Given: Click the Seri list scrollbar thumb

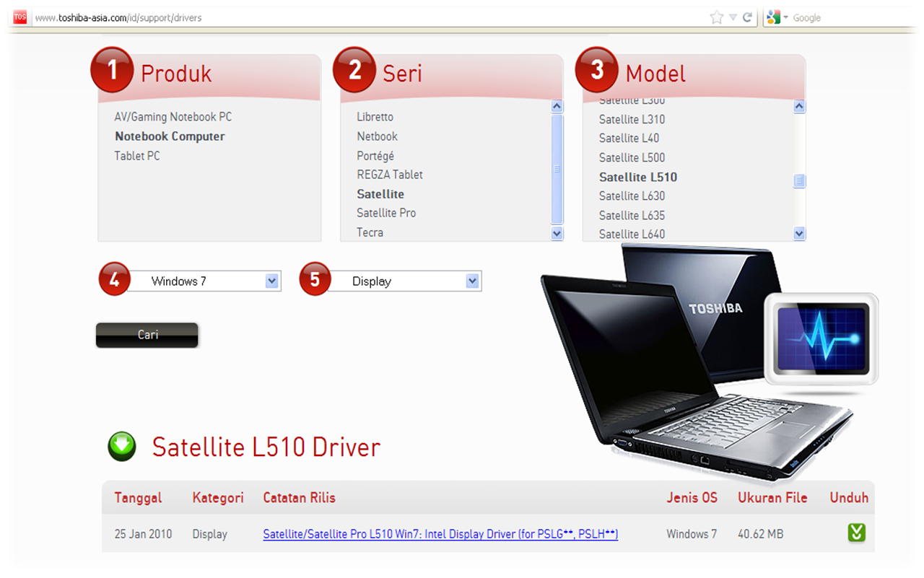Looking at the screenshot, I should 557,169.
